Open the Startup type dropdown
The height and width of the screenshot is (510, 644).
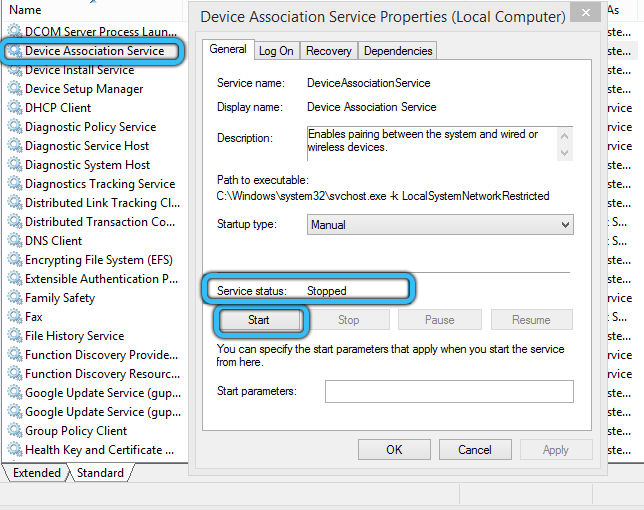[x=440, y=225]
